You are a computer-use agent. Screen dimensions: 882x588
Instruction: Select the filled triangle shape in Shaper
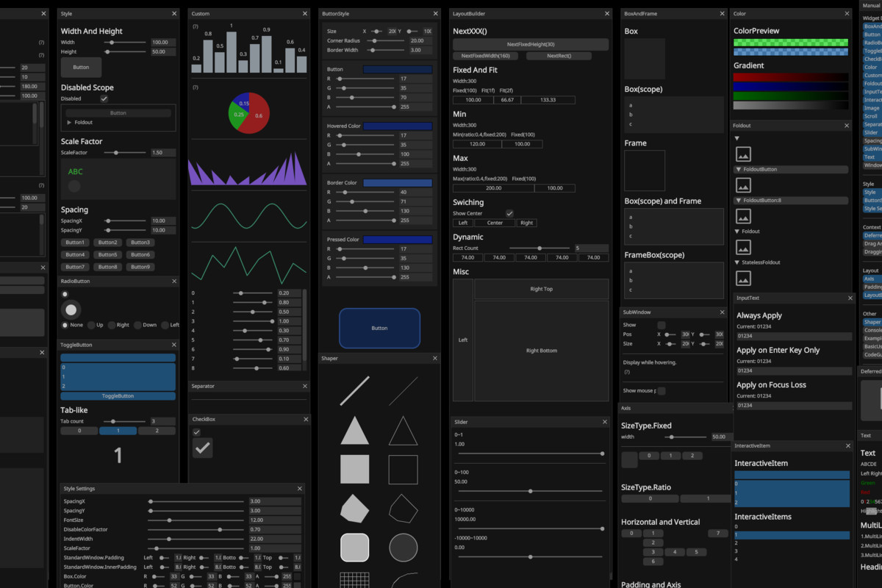coord(355,431)
